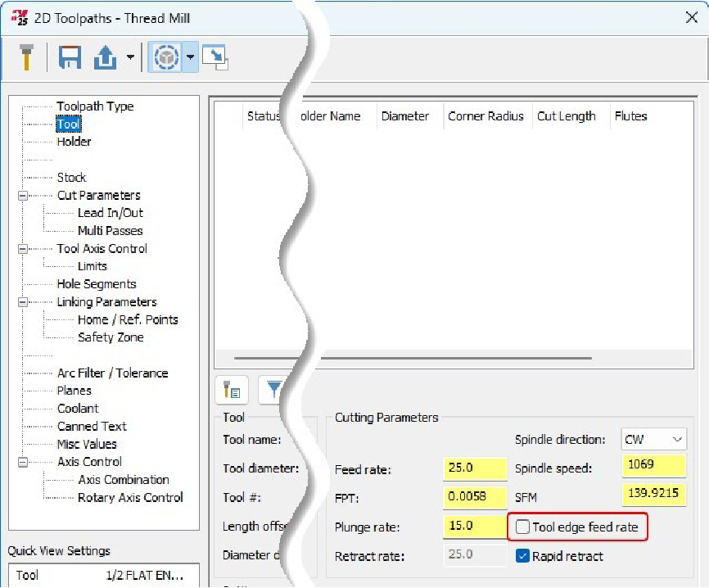Open Arc Filter / Tolerance page
The image size is (709, 588).
click(113, 373)
